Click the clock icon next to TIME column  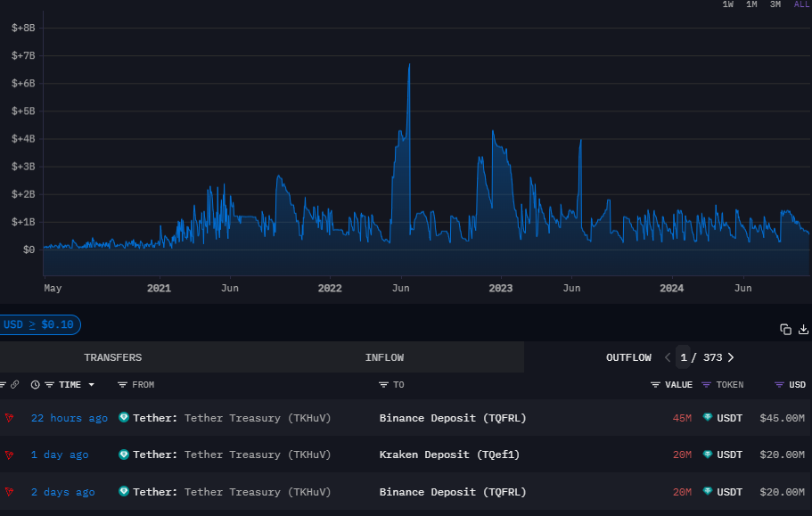pyautogui.click(x=34, y=384)
